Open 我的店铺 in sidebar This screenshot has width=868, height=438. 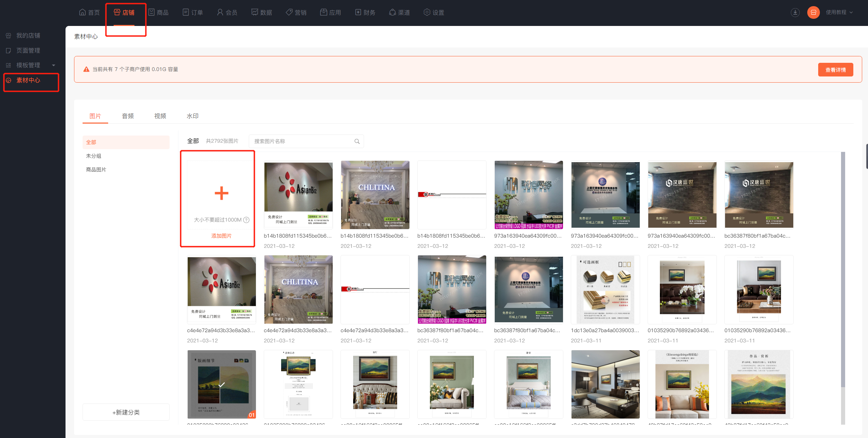[28, 36]
